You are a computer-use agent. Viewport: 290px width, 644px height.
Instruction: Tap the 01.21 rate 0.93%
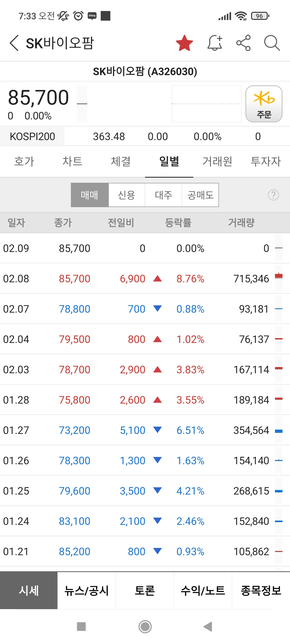point(190,552)
